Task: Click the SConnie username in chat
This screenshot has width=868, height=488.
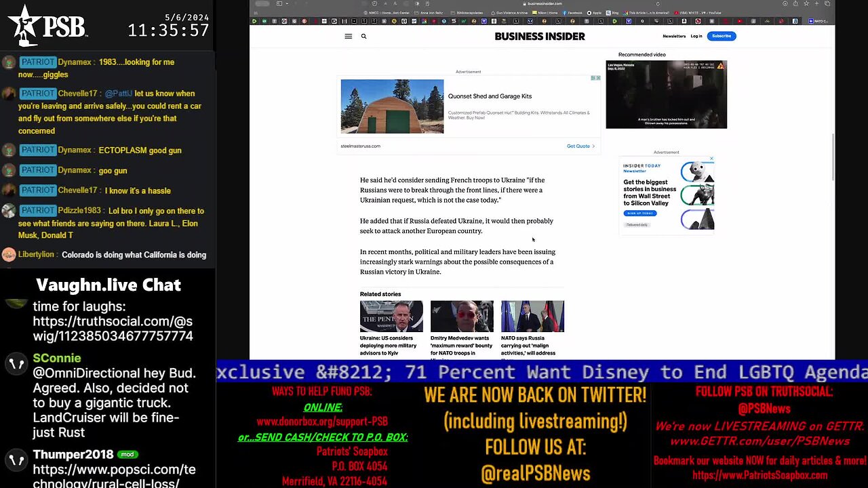Action: [x=57, y=358]
